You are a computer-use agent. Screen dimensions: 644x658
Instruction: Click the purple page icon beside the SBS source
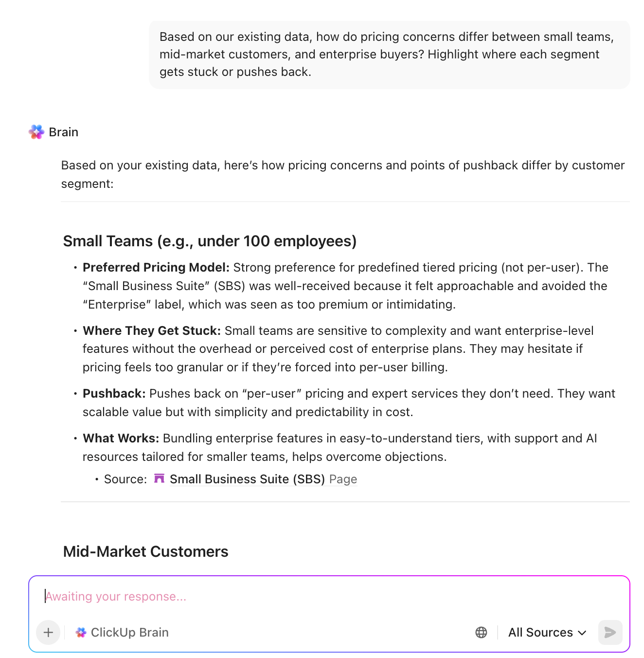point(159,478)
